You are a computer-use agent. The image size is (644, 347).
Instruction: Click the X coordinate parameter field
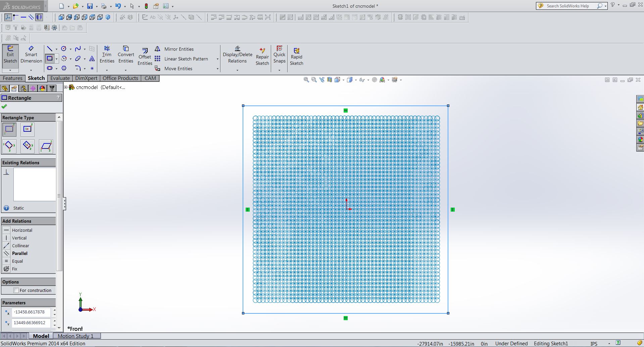tap(31, 312)
